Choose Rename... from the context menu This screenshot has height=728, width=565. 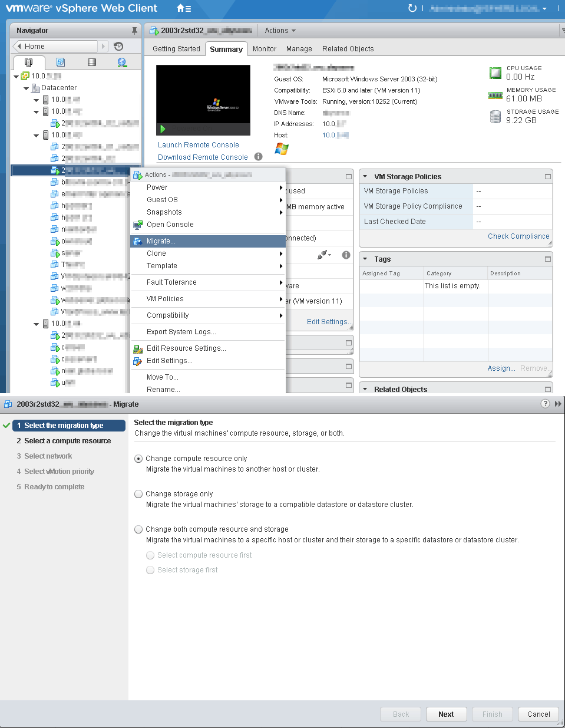coord(208,390)
